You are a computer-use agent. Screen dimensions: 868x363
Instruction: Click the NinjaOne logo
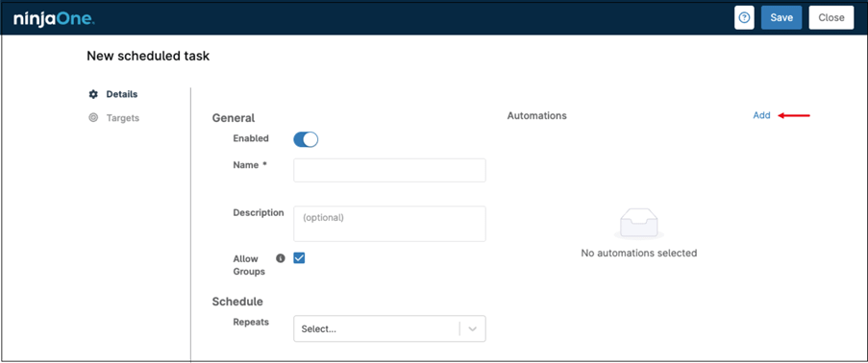pyautogui.click(x=54, y=19)
